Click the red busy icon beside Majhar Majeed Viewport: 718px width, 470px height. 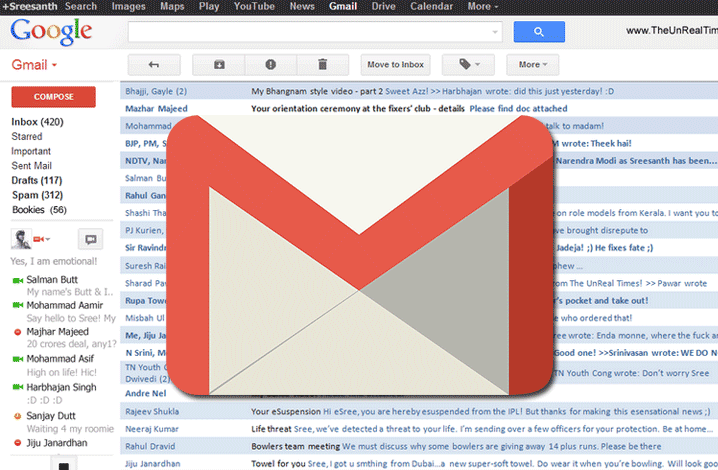pos(18,332)
